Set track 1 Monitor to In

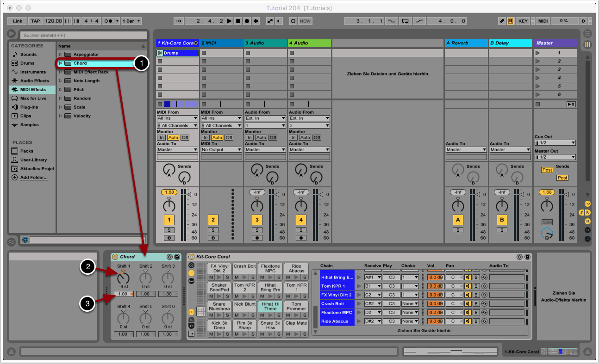tap(161, 138)
